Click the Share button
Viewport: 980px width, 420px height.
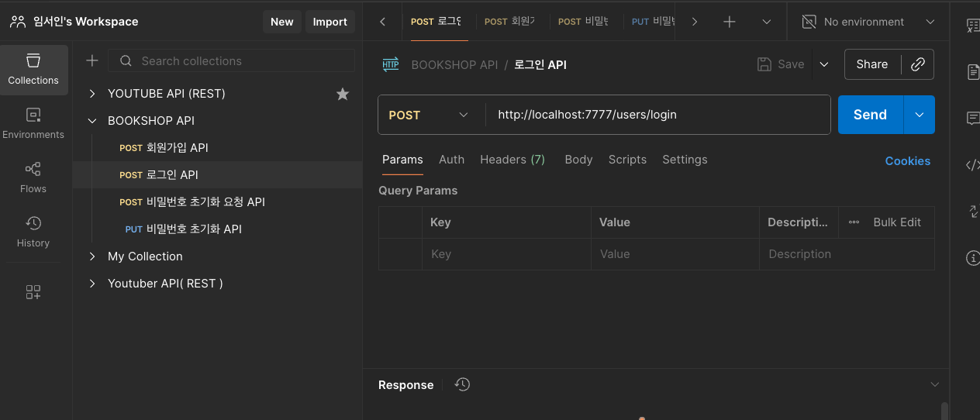[x=871, y=64]
